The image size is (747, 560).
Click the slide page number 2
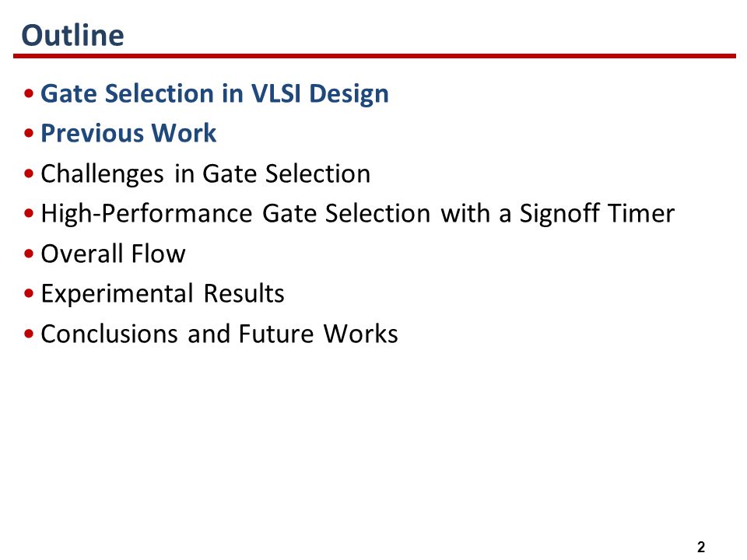(x=701, y=547)
